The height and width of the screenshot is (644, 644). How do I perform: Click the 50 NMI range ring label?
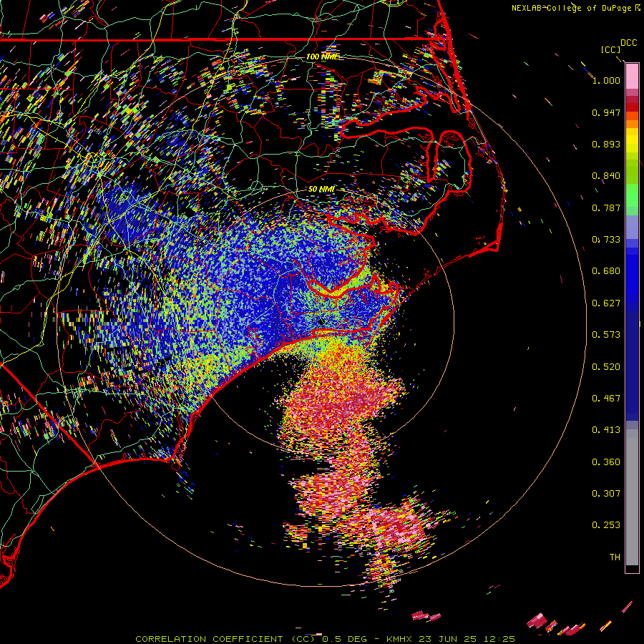321,190
